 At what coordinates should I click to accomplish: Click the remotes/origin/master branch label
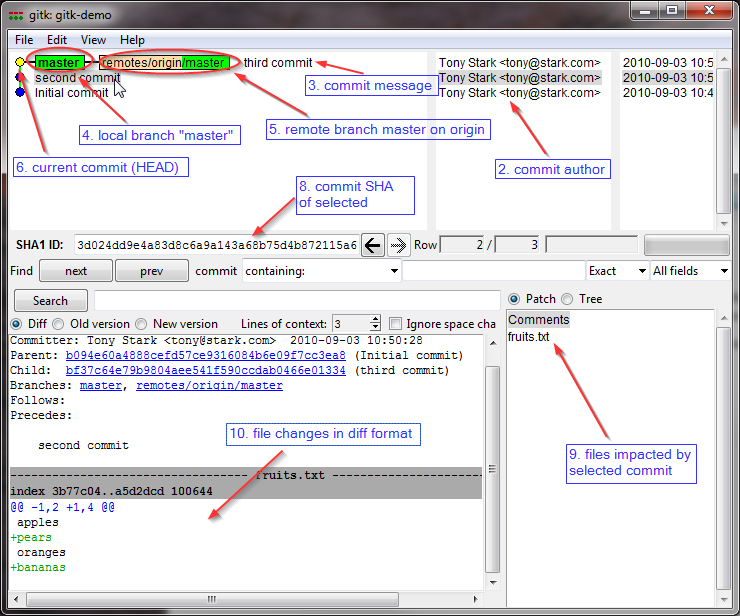coord(164,63)
